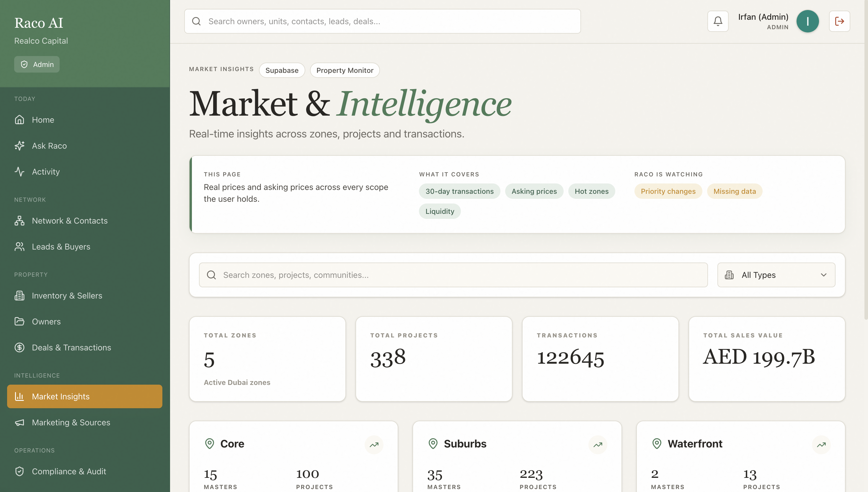Click the Deals & Transactions dollar icon
Screen dimensions: 868x492
19,347
